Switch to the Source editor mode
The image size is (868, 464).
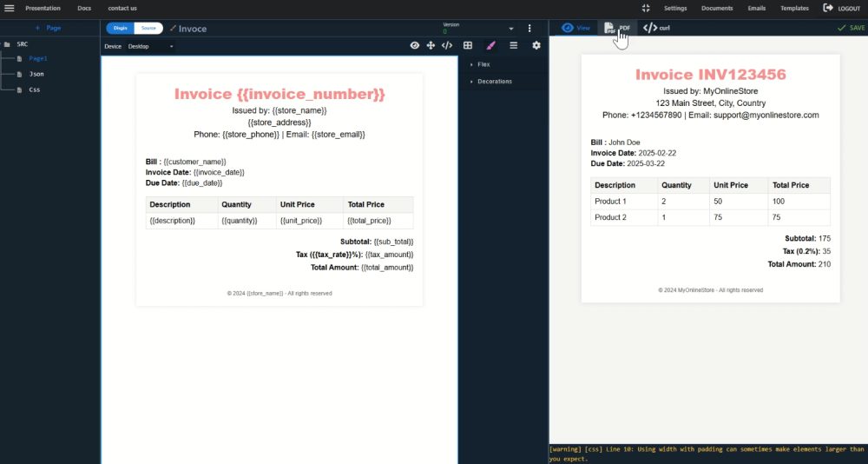point(148,29)
